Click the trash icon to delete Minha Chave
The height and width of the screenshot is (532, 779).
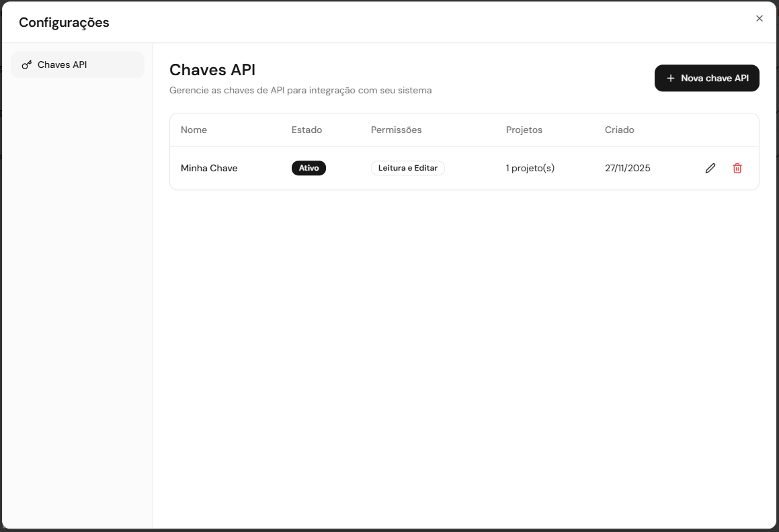[737, 168]
